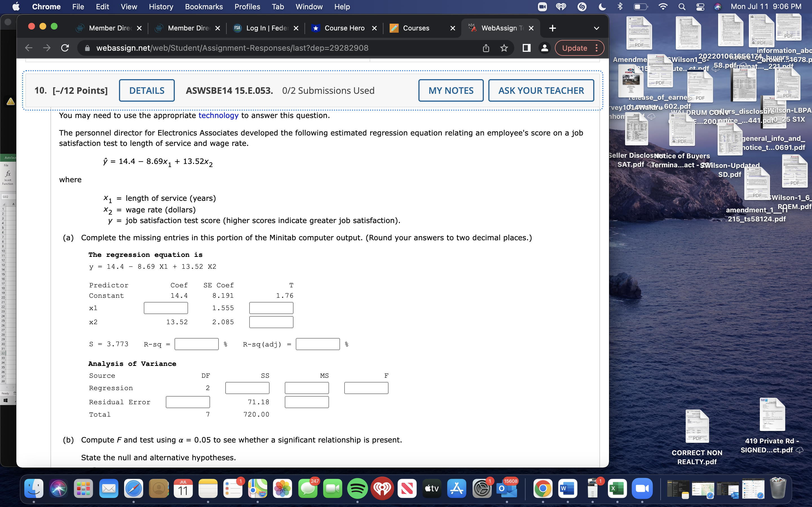812x507 pixels.
Task: Open the Bookmarks menu in the menu bar
Action: [x=204, y=6]
